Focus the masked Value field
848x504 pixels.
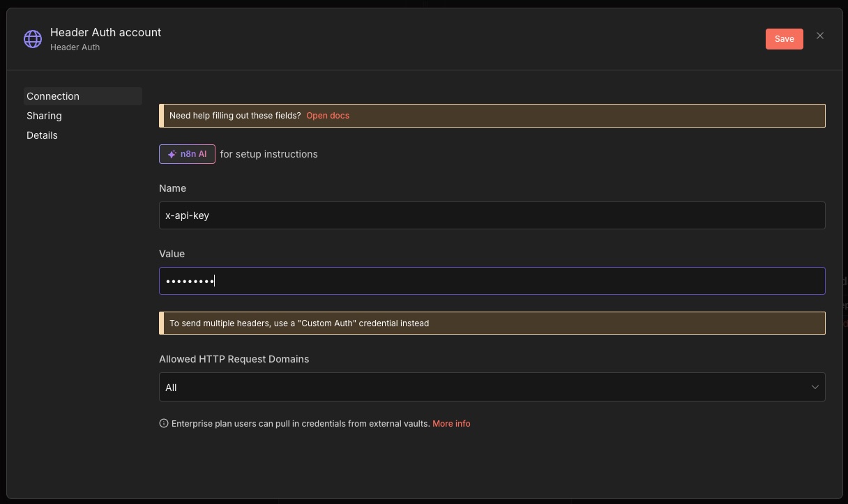(x=492, y=280)
